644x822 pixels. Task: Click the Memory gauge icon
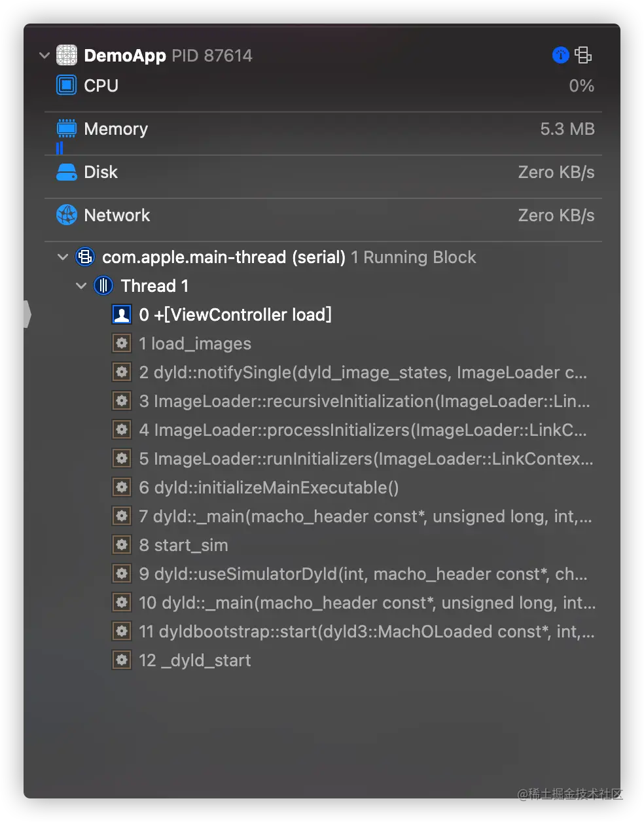click(x=67, y=128)
